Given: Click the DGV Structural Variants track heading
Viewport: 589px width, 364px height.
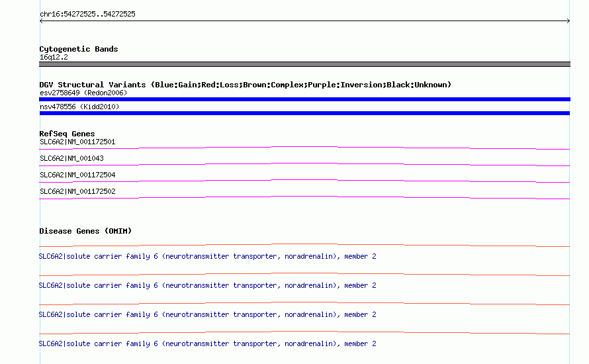Looking at the screenshot, I should (246, 85).
